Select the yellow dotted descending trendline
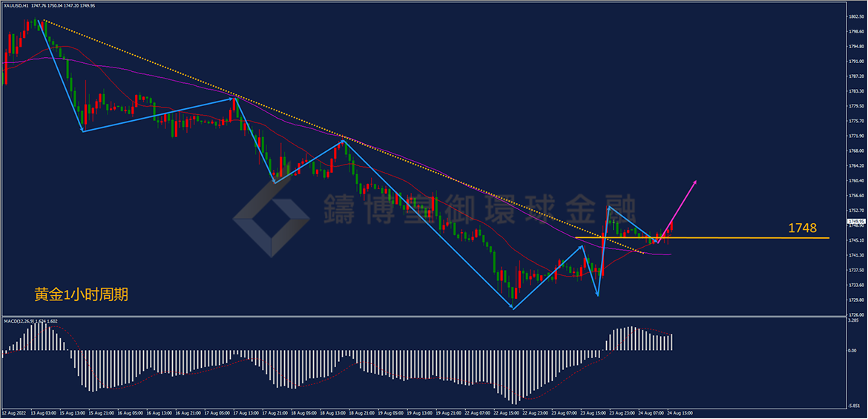 pyautogui.click(x=343, y=136)
